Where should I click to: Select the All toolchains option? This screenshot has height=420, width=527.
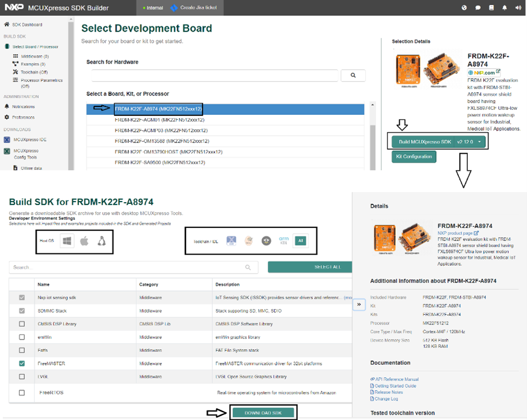pyautogui.click(x=301, y=240)
